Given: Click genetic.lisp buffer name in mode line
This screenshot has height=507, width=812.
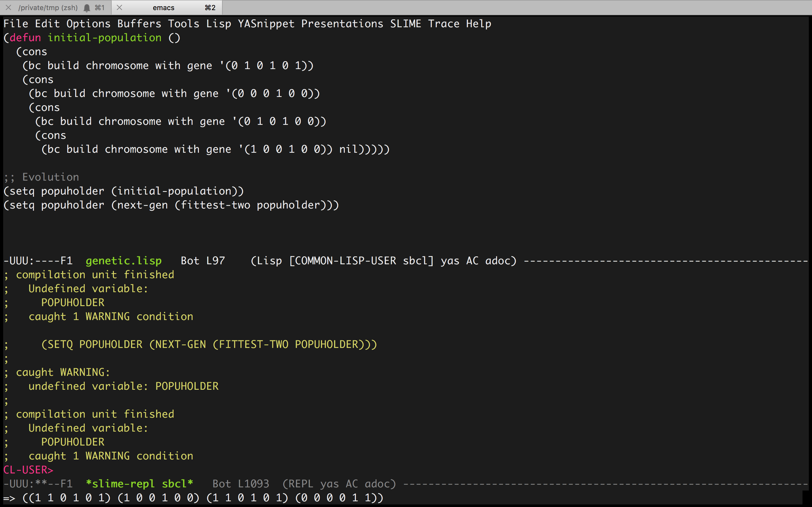Looking at the screenshot, I should (x=123, y=260).
